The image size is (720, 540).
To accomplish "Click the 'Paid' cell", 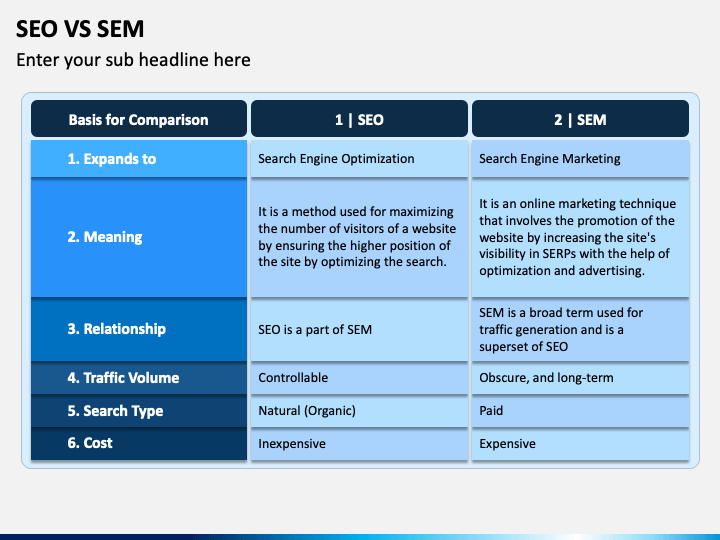I will pos(580,411).
